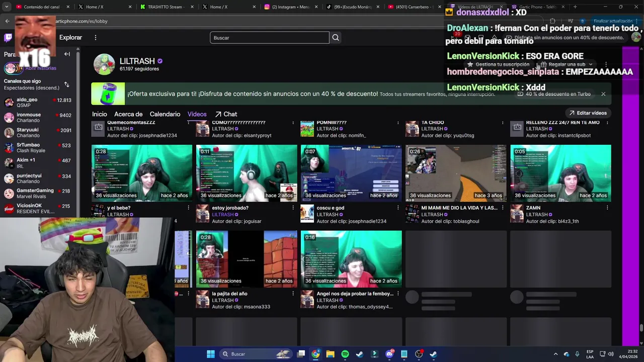Image resolution: width=644 pixels, height=362 pixels.
Task: Play the ZAMN clip thumbnail
Action: click(560, 173)
